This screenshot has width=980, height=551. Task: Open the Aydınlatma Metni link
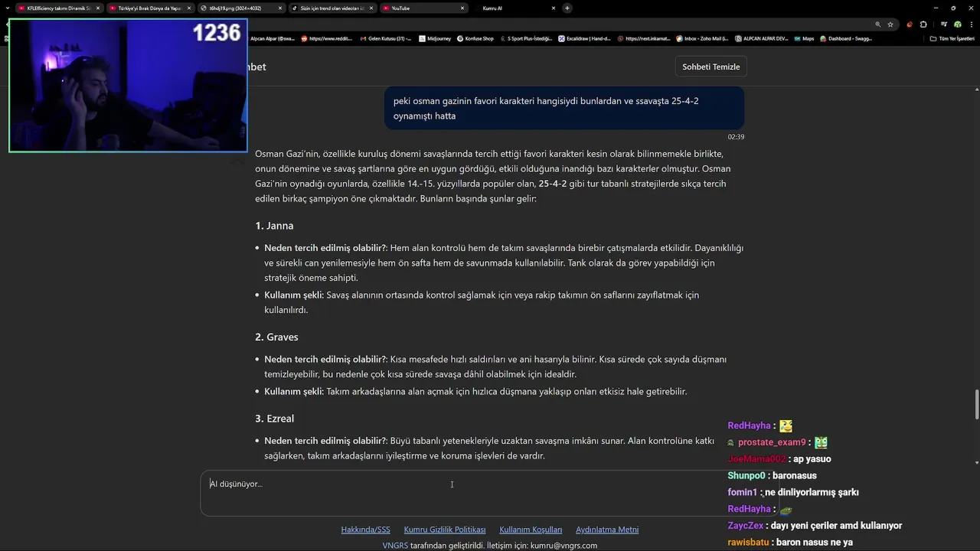[x=607, y=530]
